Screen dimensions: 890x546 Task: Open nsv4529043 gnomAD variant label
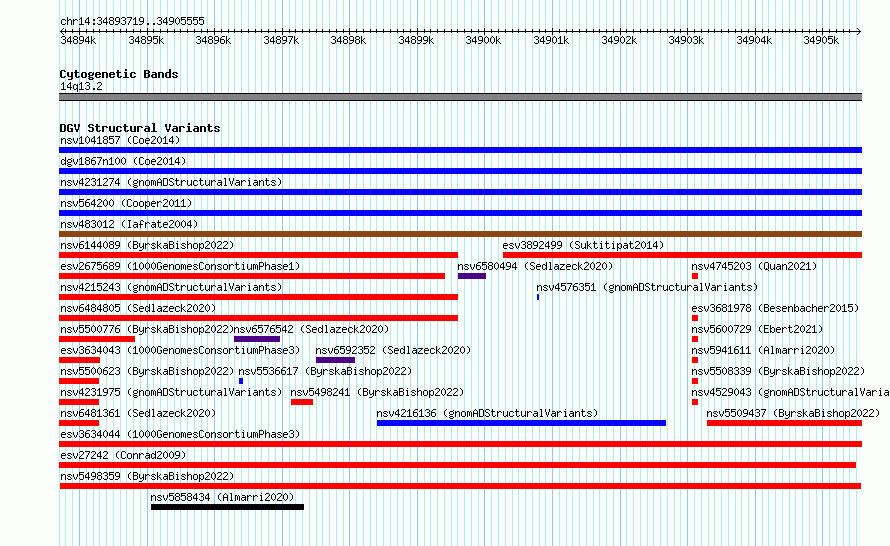(x=790, y=392)
